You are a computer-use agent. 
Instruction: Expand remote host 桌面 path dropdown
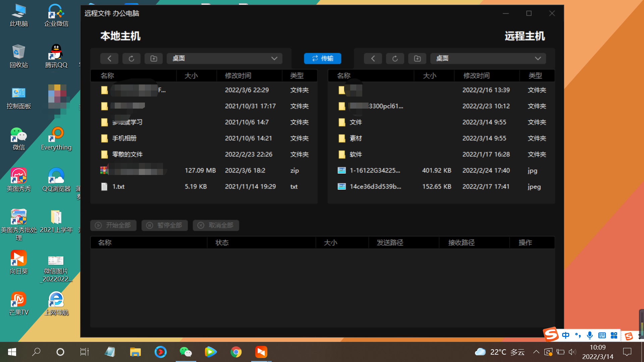(x=538, y=58)
